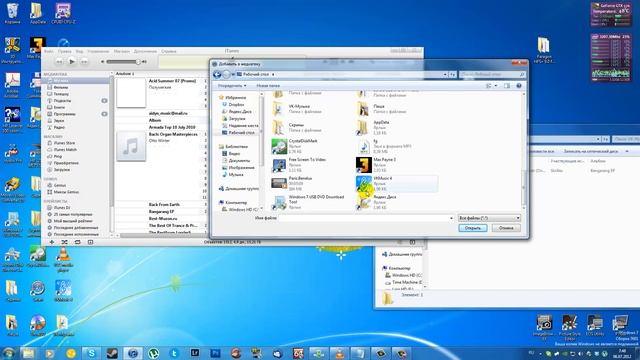The height and width of the screenshot is (360, 640).
Task: Open the Все файлы type dropdown
Action: tap(489, 218)
